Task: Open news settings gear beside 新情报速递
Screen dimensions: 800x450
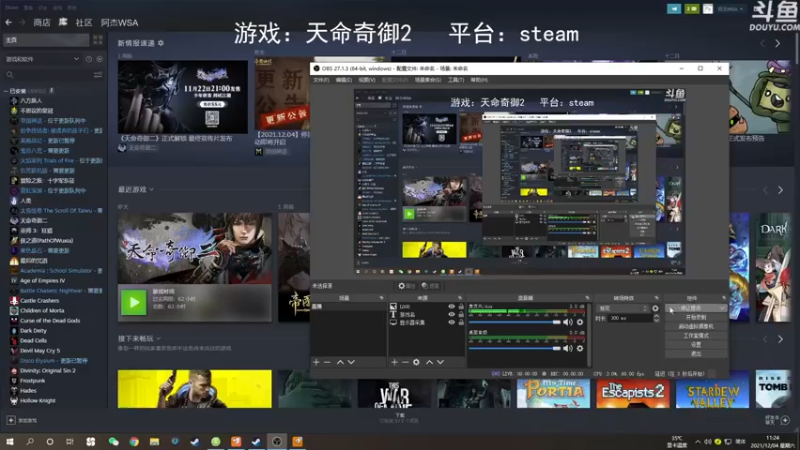Action: [161, 43]
